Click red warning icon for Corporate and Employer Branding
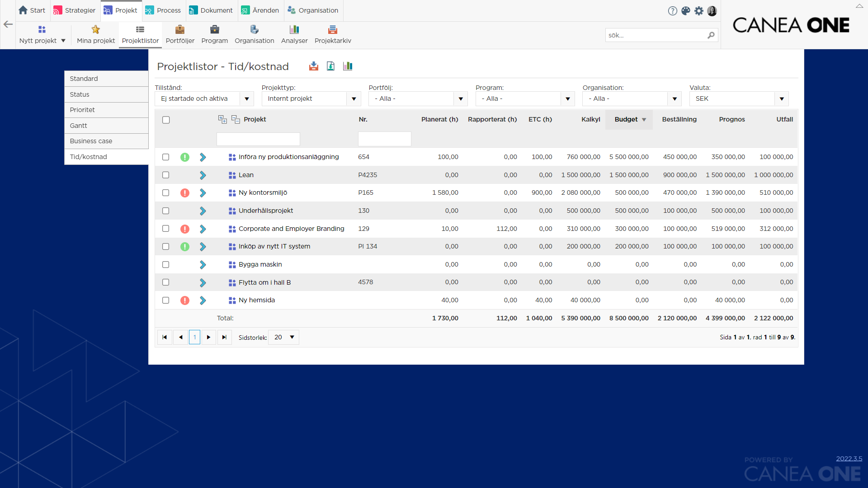 tap(185, 229)
